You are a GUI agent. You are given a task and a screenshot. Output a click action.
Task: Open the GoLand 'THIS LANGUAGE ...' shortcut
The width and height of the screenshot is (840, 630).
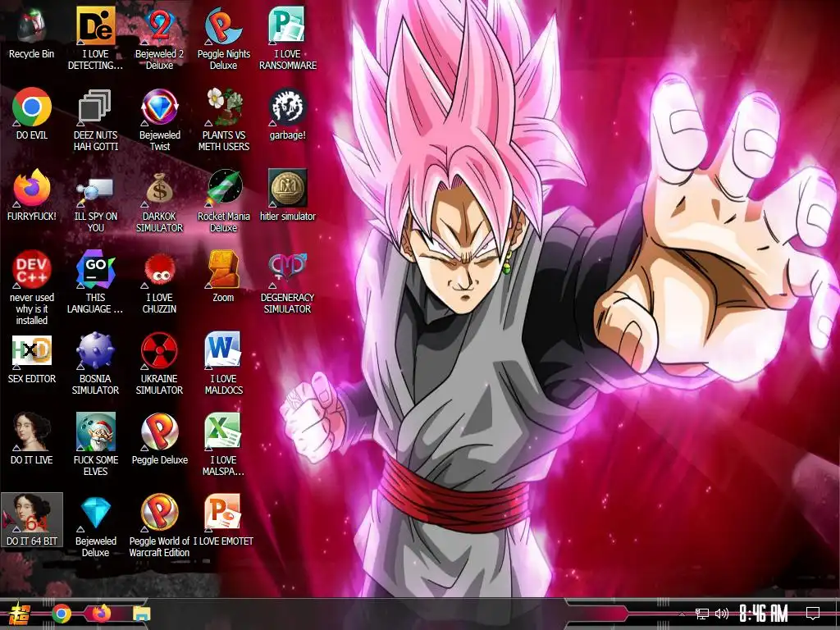95,282
